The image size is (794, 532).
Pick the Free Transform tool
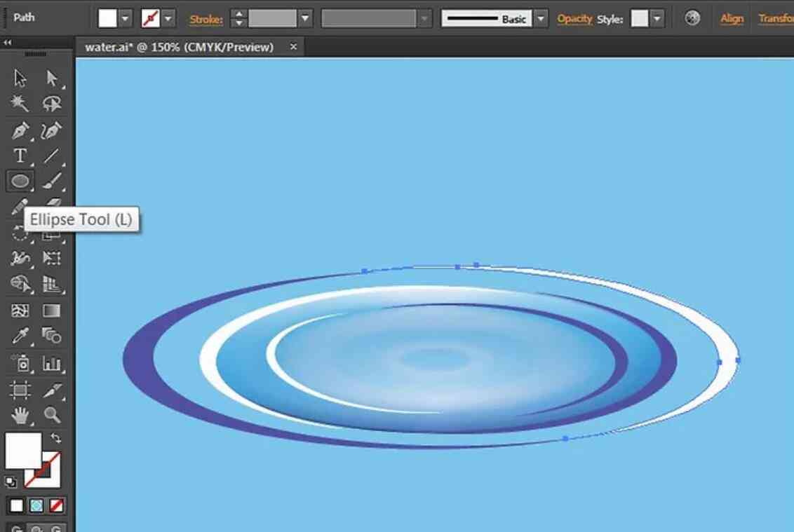click(52, 259)
